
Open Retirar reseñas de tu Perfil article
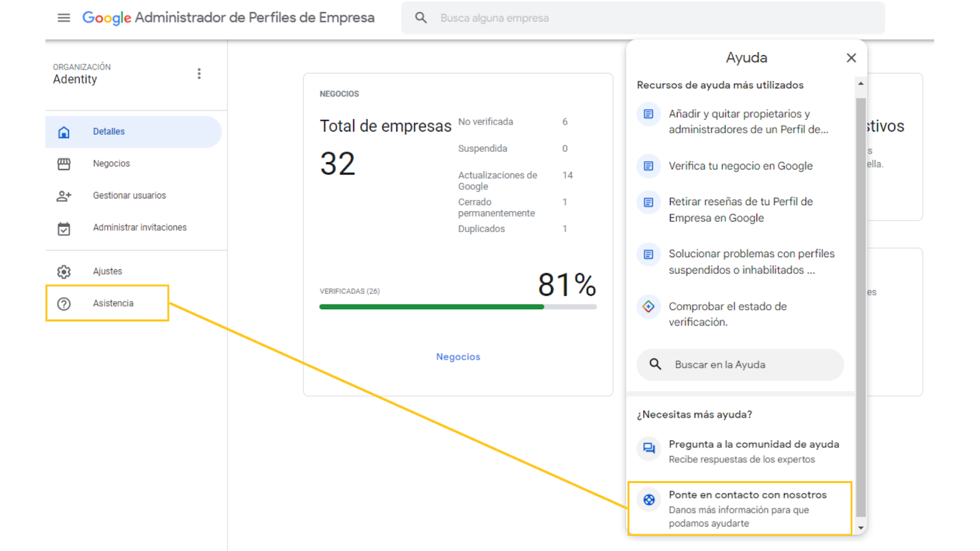tap(740, 210)
